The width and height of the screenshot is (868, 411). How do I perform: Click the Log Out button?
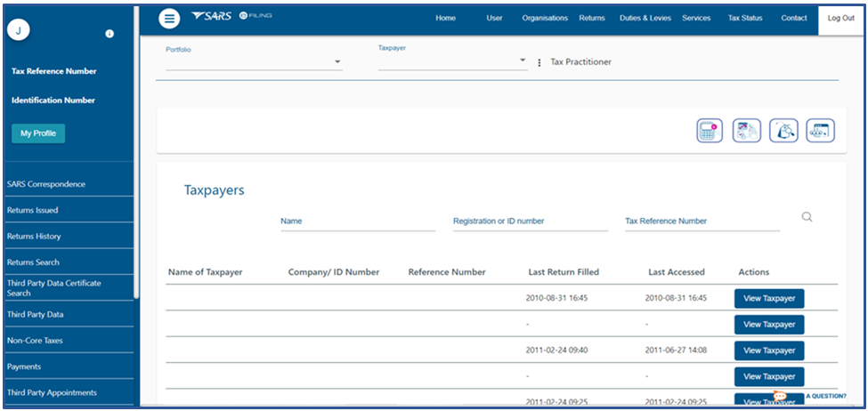(x=840, y=19)
